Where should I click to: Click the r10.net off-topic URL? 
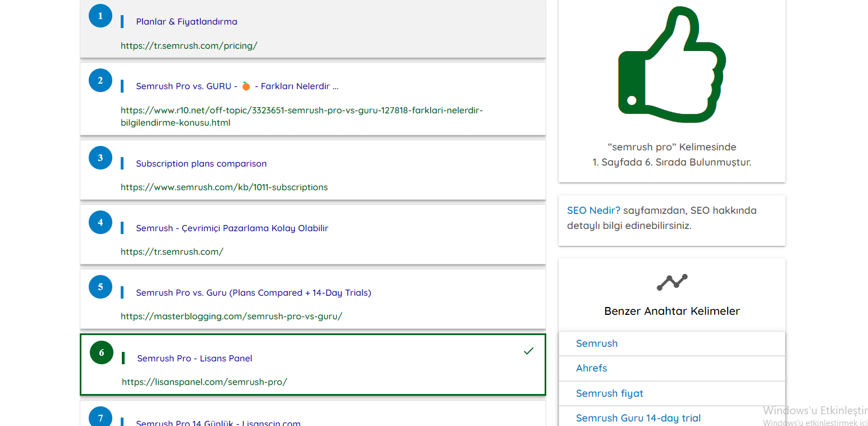click(301, 116)
